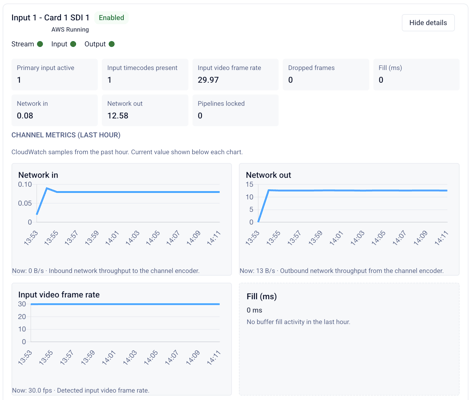Viewport: 472px width, 400px height.
Task: Select the Input video frame rate chart line
Action: 125,304
